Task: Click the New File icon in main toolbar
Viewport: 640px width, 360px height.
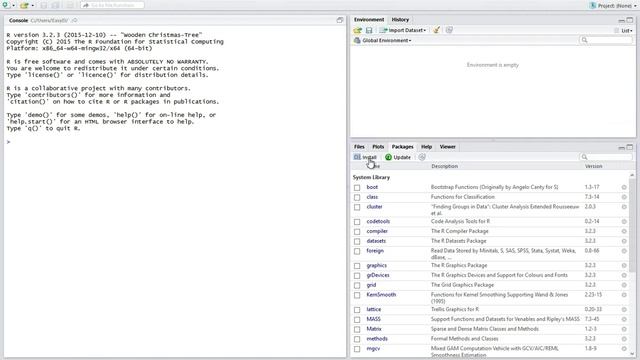Action: click(6, 5)
